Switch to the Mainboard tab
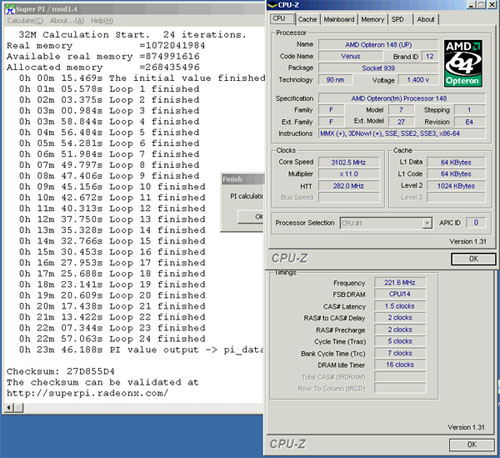This screenshot has height=458, width=500. (339, 19)
